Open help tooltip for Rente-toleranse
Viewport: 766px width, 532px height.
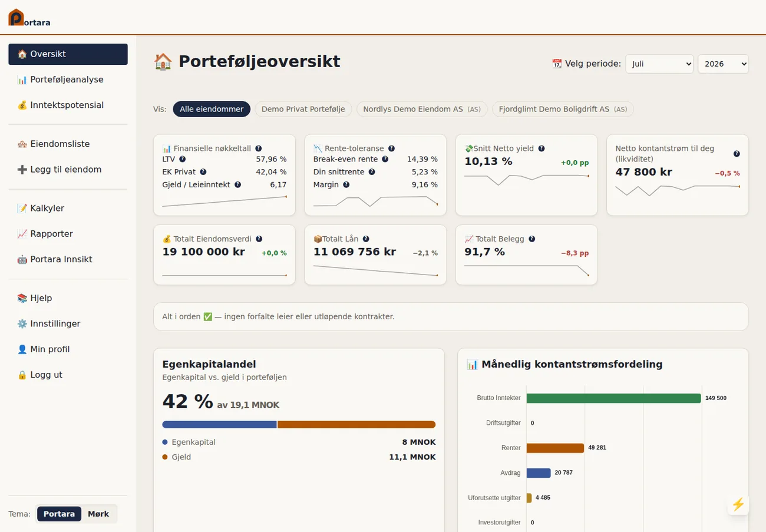(x=391, y=148)
